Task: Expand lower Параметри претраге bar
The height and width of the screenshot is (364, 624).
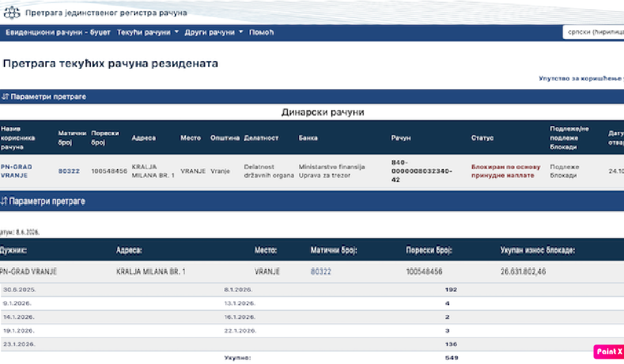Action: point(312,201)
